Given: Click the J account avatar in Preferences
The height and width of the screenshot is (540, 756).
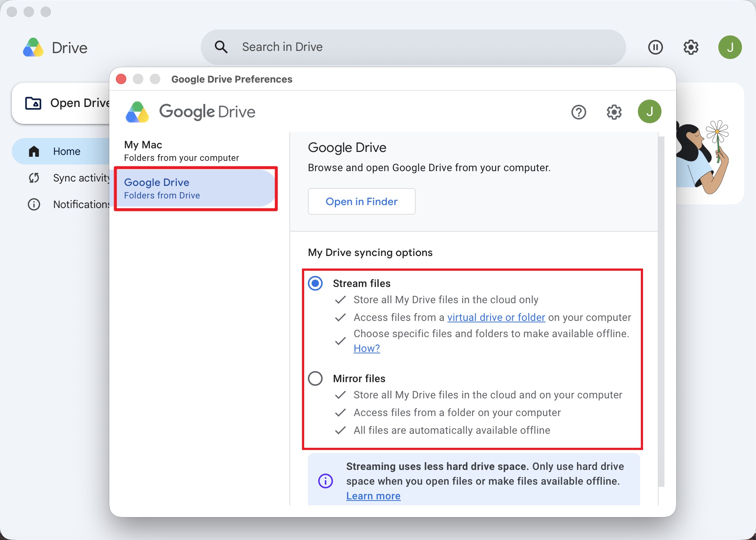Looking at the screenshot, I should (x=649, y=111).
